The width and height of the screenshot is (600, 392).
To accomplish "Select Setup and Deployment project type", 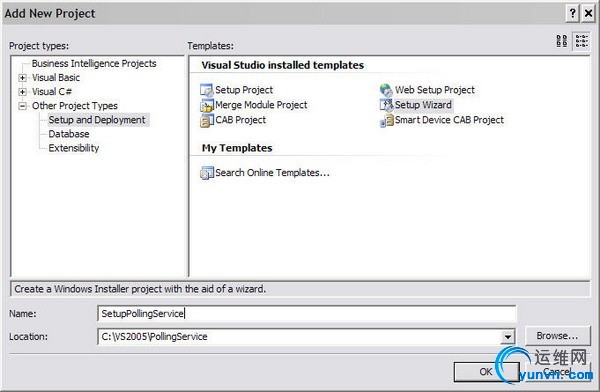I will point(97,120).
